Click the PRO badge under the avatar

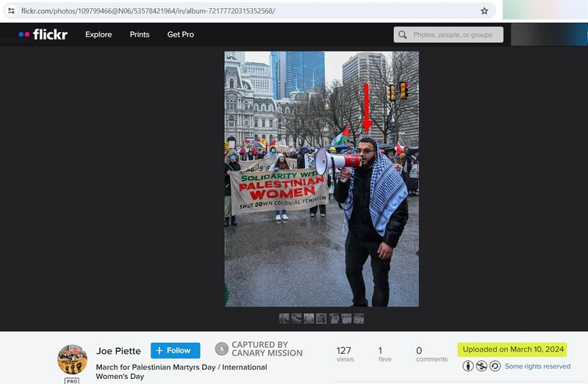coord(72,380)
